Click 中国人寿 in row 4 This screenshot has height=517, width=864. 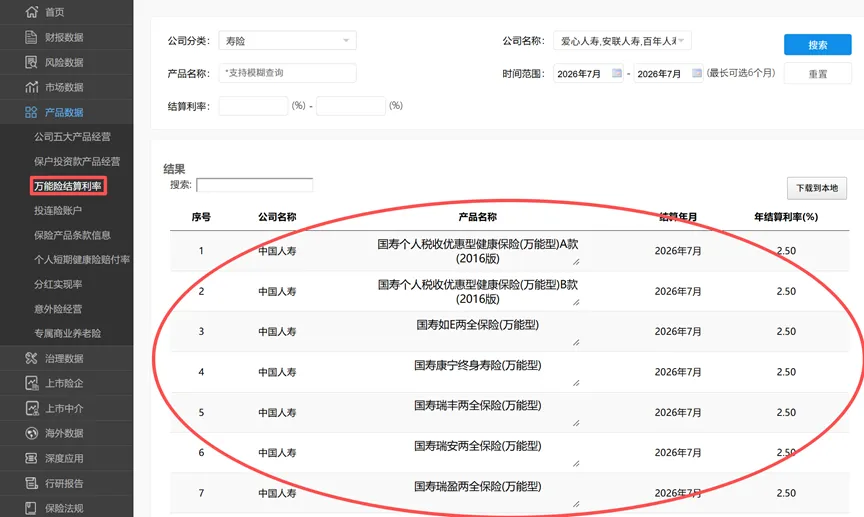277,372
